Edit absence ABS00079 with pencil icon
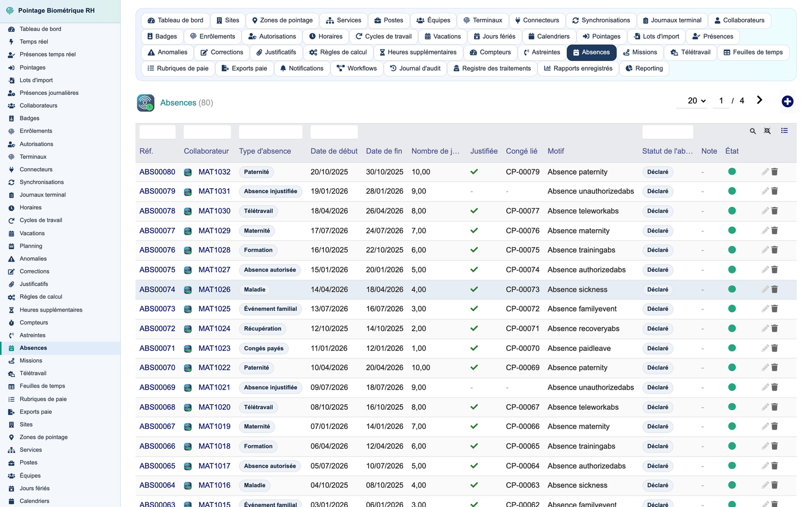The image size is (812, 507). click(765, 191)
